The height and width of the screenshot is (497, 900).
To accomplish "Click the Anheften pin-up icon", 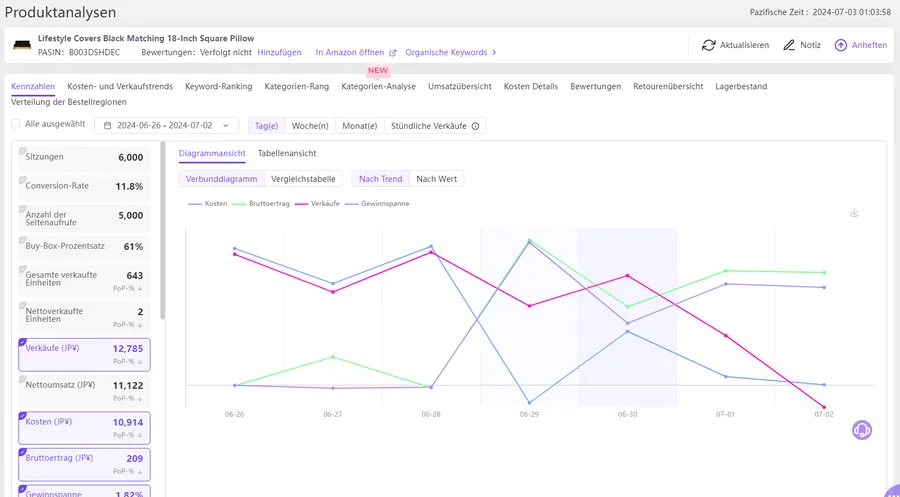I will [x=840, y=45].
